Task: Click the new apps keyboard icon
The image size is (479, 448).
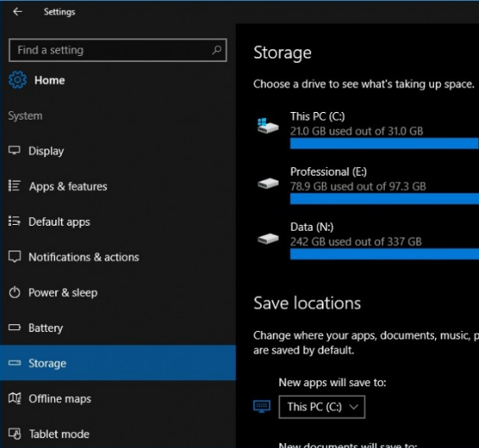Action: 262,406
